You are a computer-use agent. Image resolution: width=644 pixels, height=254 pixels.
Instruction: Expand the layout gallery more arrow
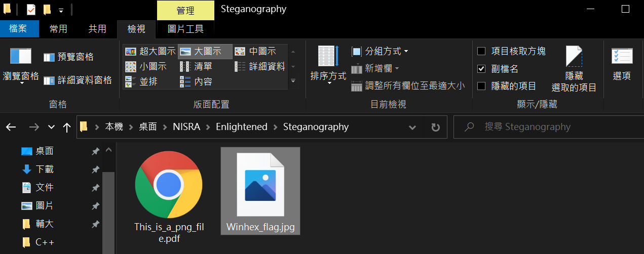293,81
